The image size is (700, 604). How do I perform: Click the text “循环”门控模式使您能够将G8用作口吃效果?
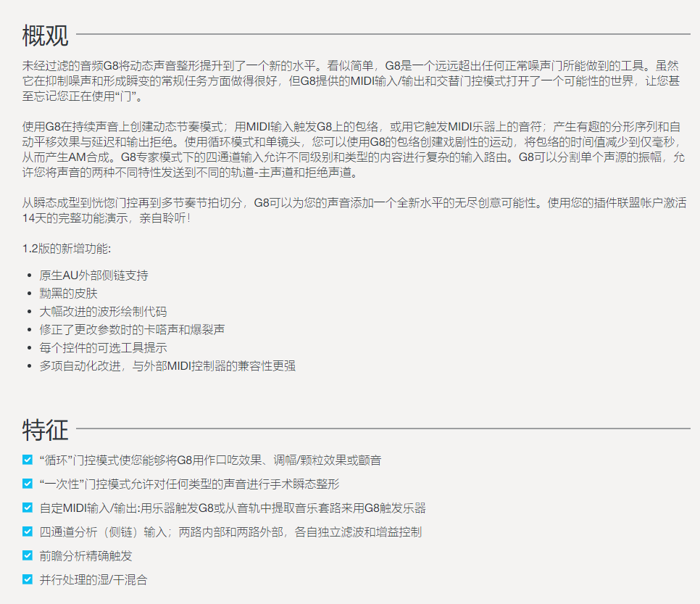[210, 460]
